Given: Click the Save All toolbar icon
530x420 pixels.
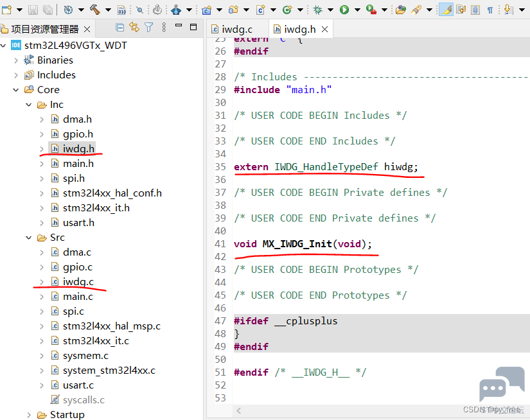Looking at the screenshot, I should [x=48, y=10].
